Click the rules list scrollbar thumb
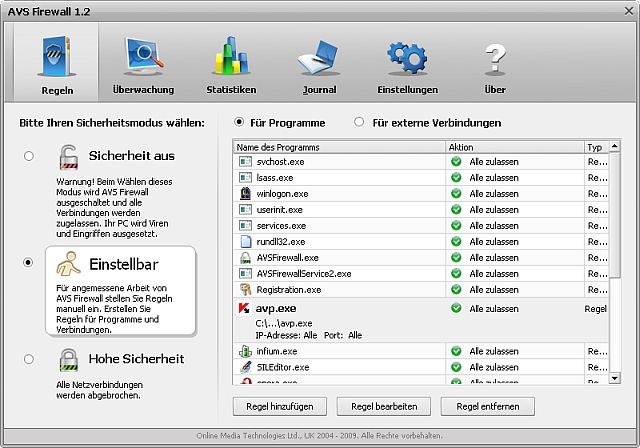 (615, 215)
